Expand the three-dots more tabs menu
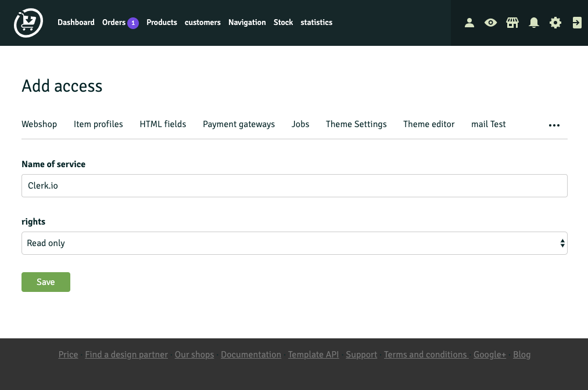 [x=554, y=125]
